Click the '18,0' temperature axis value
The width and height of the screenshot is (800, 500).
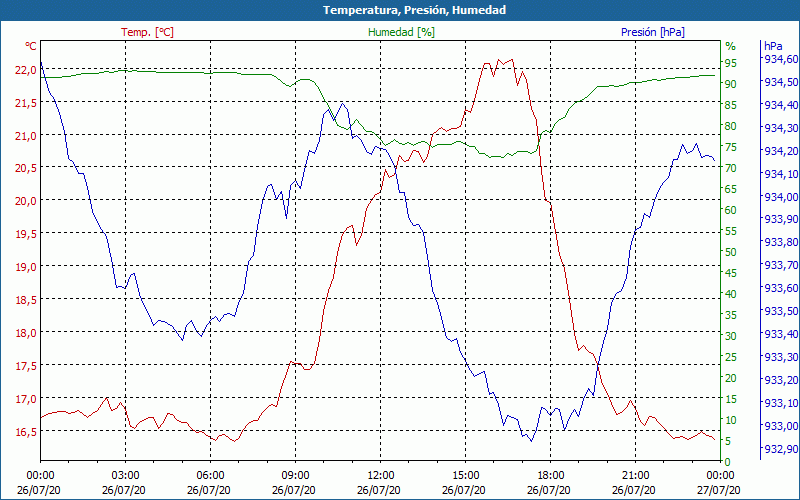26,333
